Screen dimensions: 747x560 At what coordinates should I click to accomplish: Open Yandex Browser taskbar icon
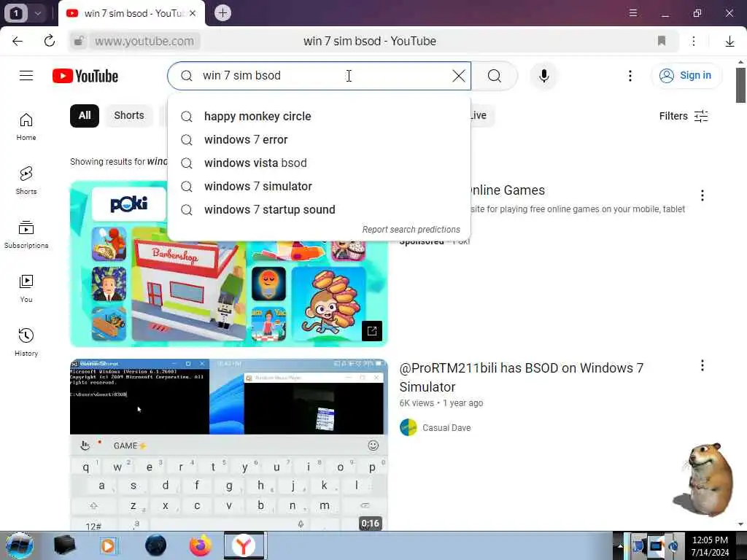[244, 545]
